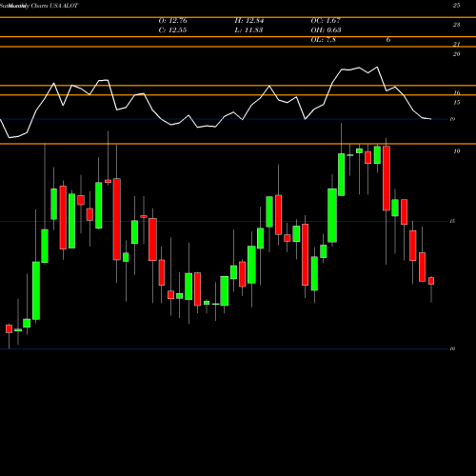Click the OC: 1.67 value
Screen dimensions: 476x476
point(326,21)
